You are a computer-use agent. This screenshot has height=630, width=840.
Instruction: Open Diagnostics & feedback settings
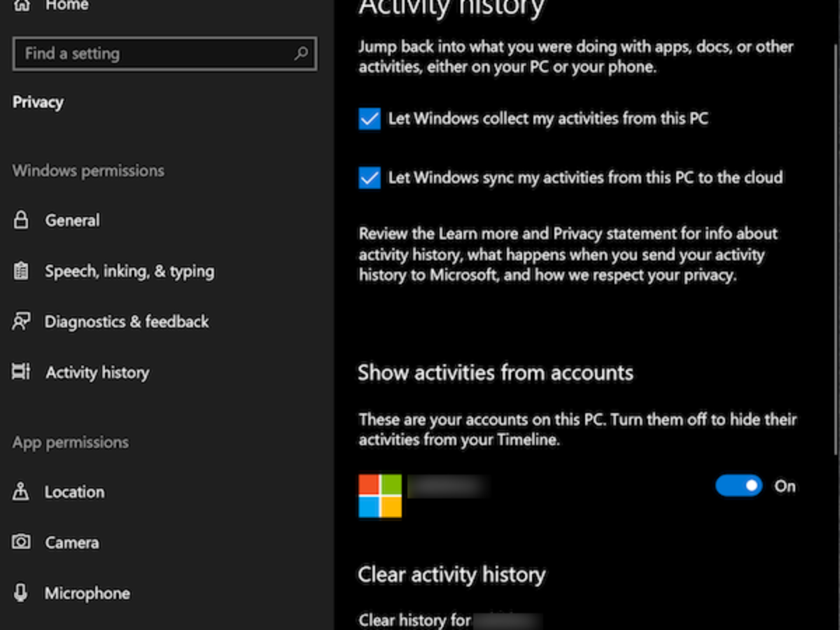tap(127, 322)
